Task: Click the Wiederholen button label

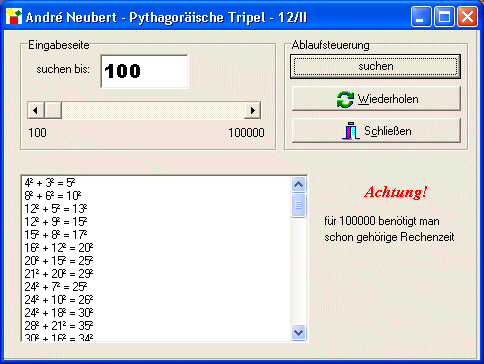Action: (x=388, y=99)
